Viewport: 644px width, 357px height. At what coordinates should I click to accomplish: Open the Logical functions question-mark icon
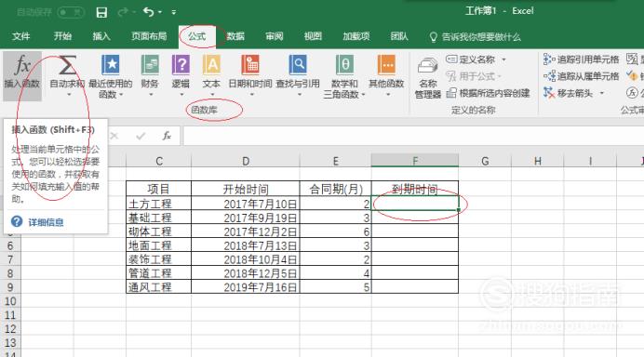pyautogui.click(x=181, y=65)
